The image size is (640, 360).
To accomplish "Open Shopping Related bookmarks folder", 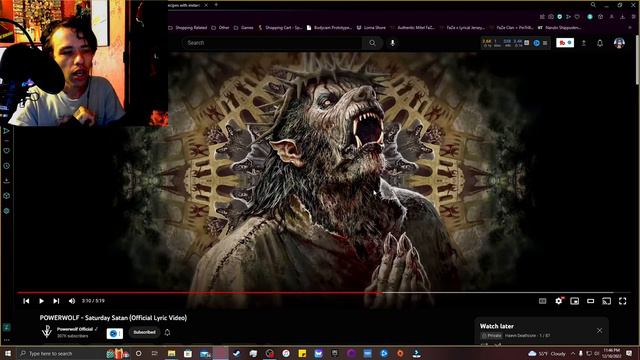I will (188, 28).
